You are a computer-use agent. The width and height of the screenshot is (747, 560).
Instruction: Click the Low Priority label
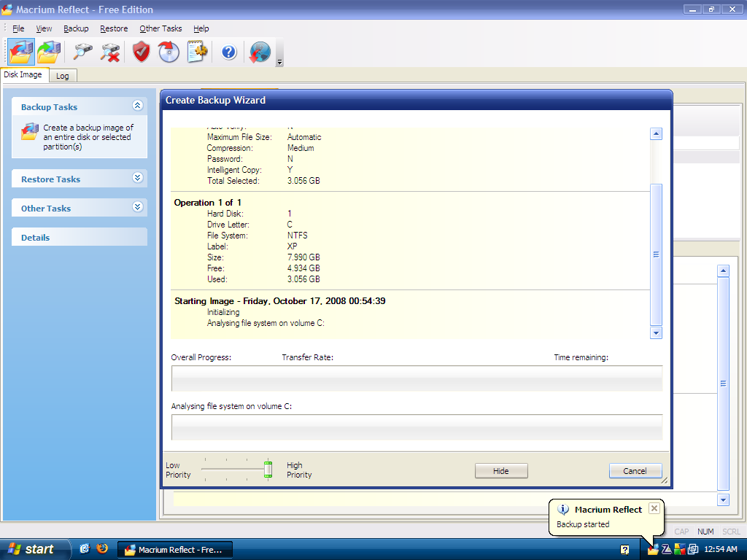tap(178, 470)
